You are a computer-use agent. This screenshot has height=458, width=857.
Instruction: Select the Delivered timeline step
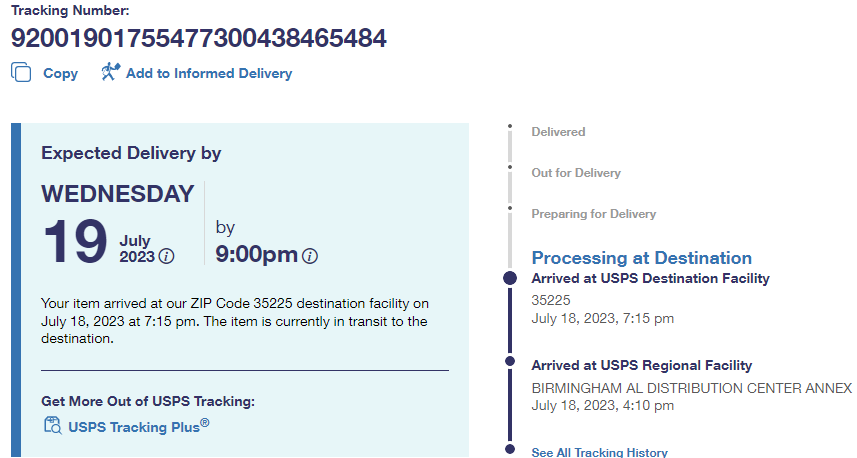coord(558,132)
